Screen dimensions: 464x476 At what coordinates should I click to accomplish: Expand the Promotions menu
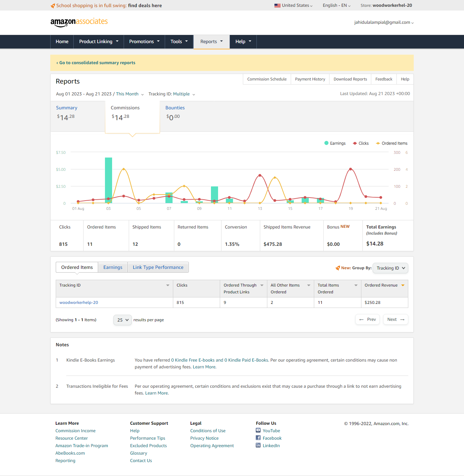coord(144,41)
